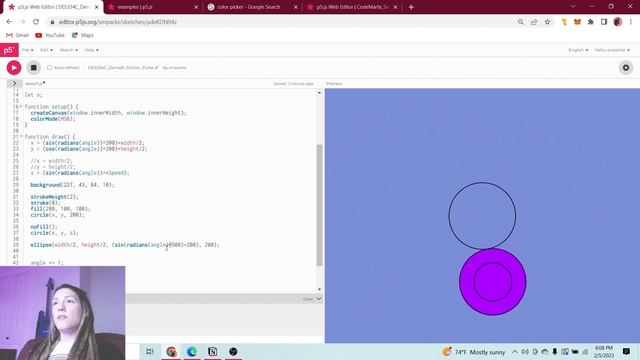The image size is (640, 360).
Task: Open the MetaMask fox extension
Action: click(577, 22)
